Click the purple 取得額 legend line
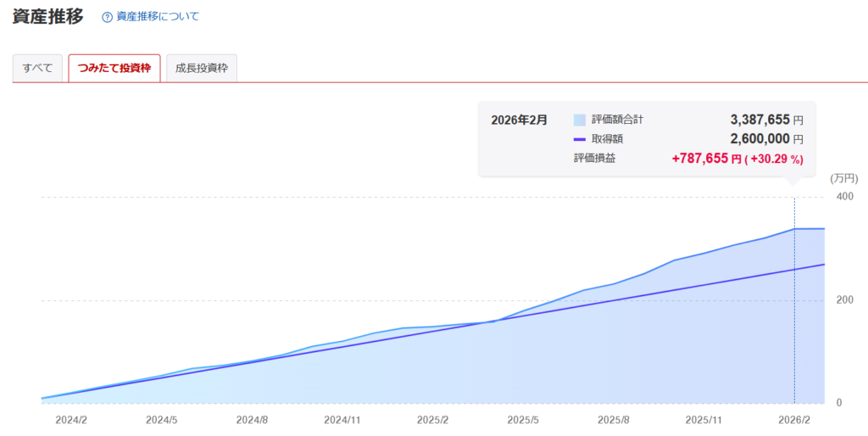 pyautogui.click(x=580, y=139)
